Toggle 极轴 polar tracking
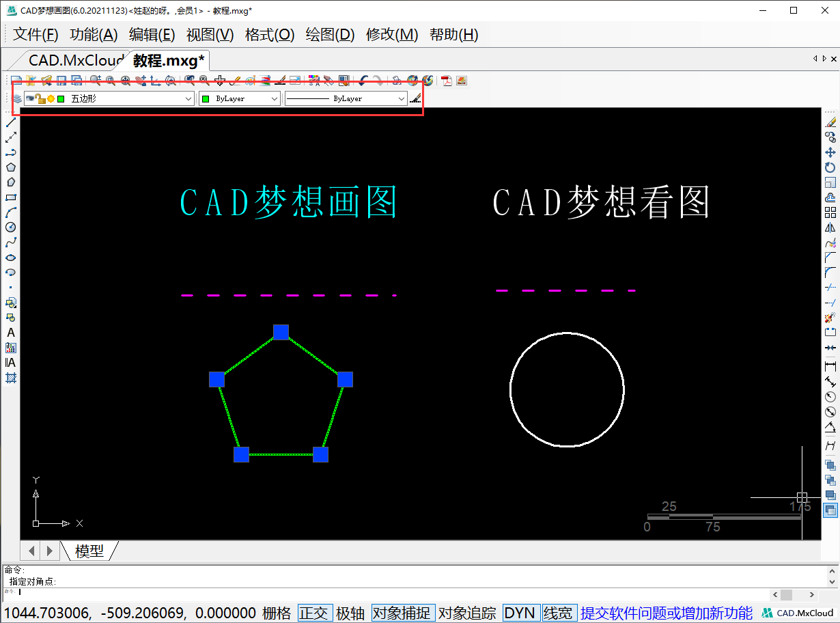Screen dimensions: 840x623 [350, 613]
